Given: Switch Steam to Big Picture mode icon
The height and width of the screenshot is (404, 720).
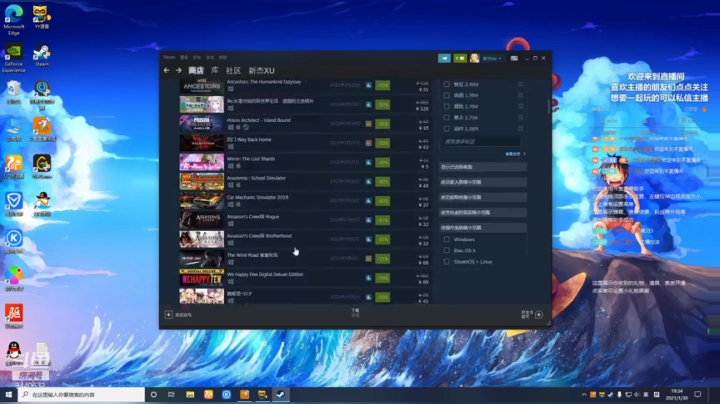Looking at the screenshot, I should click(x=514, y=58).
